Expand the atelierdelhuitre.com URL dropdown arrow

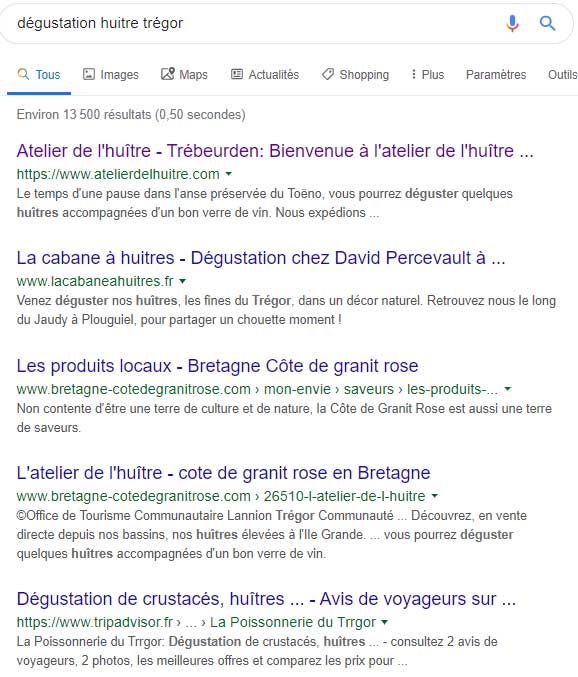[229, 174]
